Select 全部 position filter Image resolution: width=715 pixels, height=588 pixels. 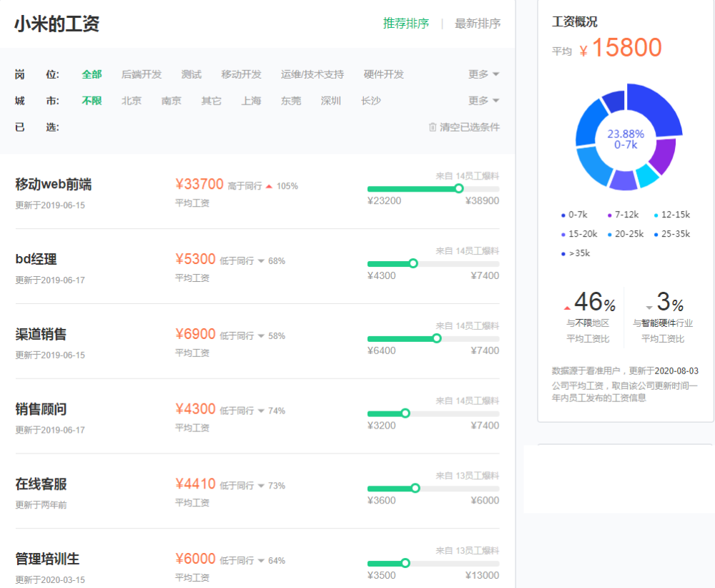coord(92,74)
